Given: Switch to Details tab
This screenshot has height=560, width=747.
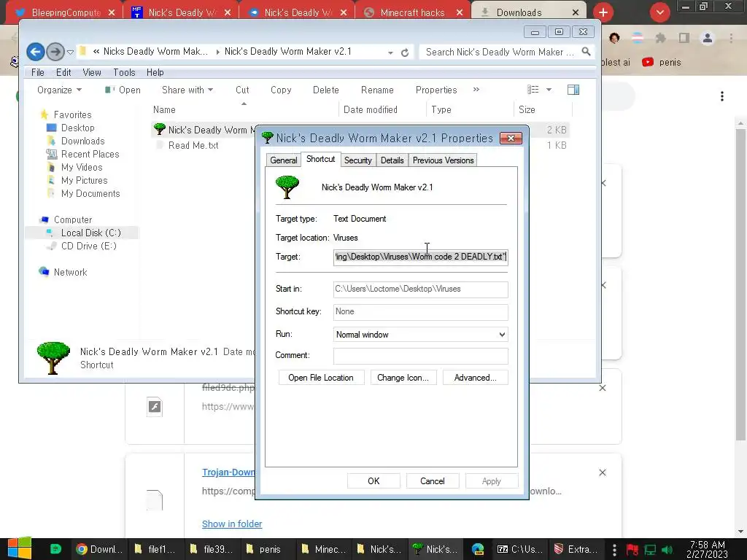Looking at the screenshot, I should [392, 160].
